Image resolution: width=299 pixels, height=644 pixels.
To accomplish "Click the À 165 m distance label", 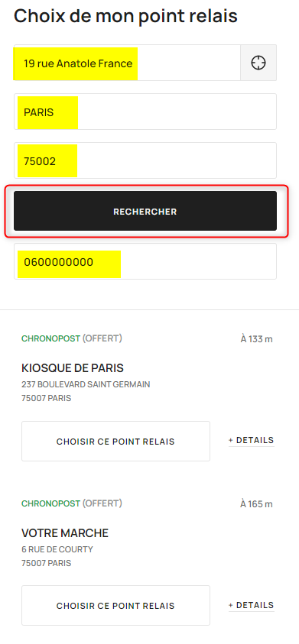I will pyautogui.click(x=257, y=504).
